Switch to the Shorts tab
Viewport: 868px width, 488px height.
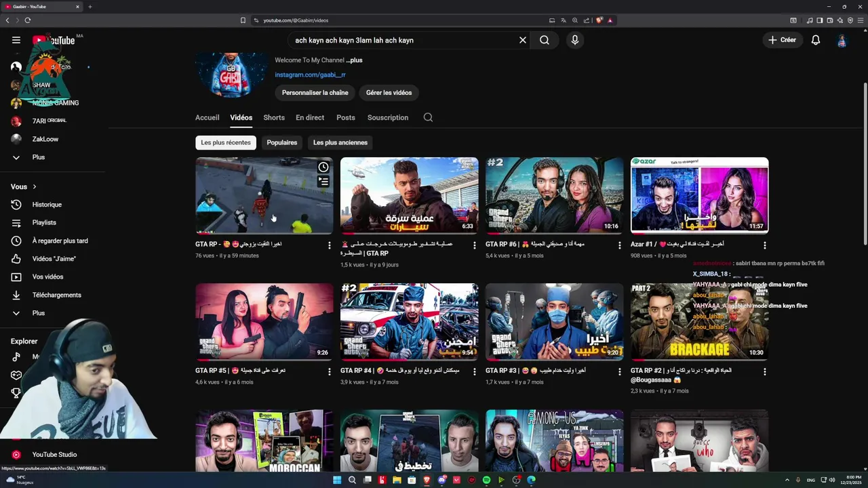pos(274,117)
